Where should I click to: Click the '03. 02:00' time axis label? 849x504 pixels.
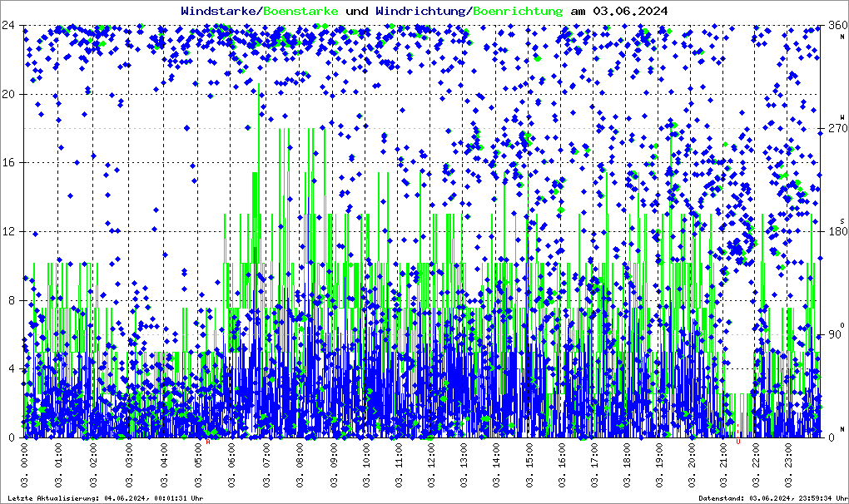click(x=94, y=464)
